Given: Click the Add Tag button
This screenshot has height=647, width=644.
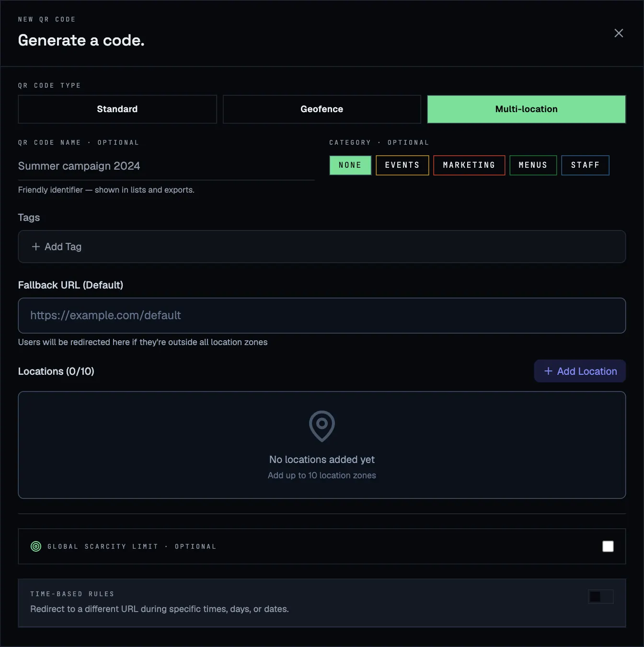Looking at the screenshot, I should (57, 247).
